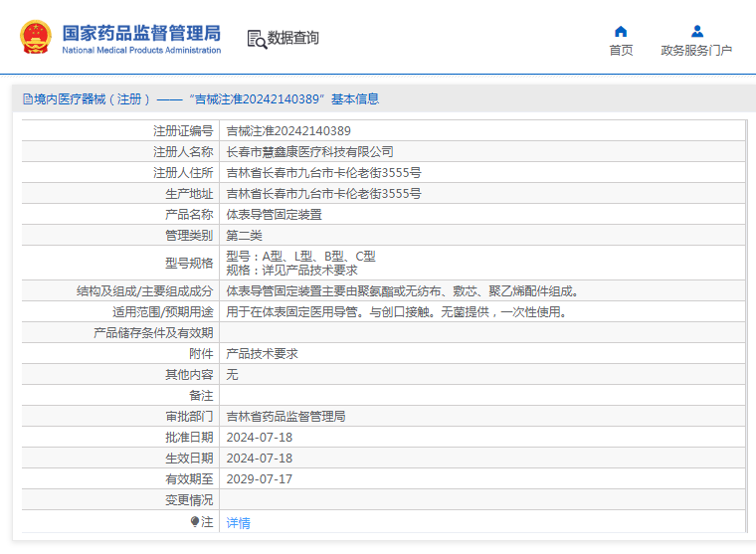This screenshot has height=554, width=756.
Task: Click National Medical Products Administration text
Action: [x=141, y=50]
